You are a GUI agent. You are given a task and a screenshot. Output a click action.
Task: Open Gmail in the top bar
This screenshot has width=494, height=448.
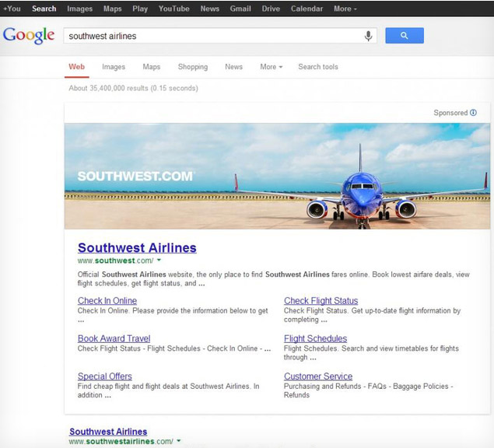point(240,9)
